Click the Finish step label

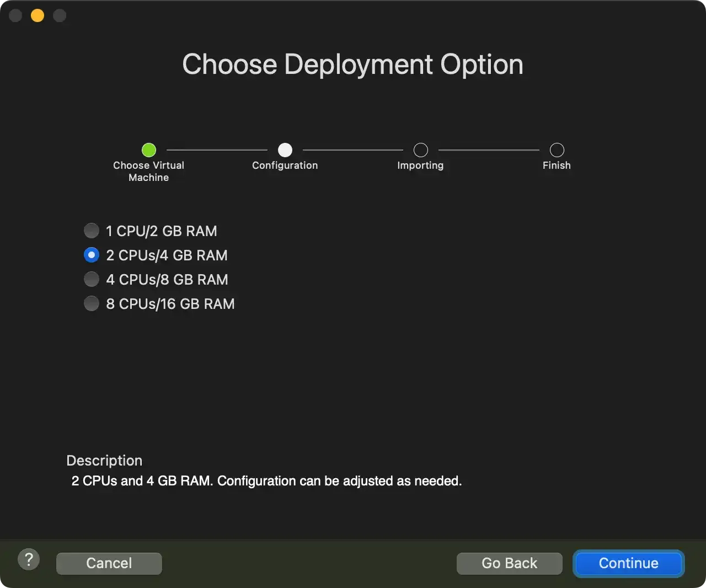pos(557,165)
